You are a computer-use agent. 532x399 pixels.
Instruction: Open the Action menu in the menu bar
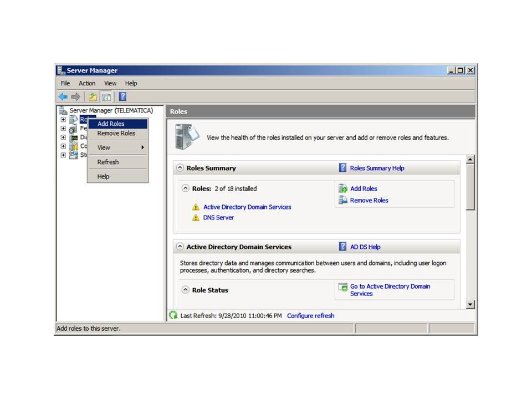click(87, 83)
